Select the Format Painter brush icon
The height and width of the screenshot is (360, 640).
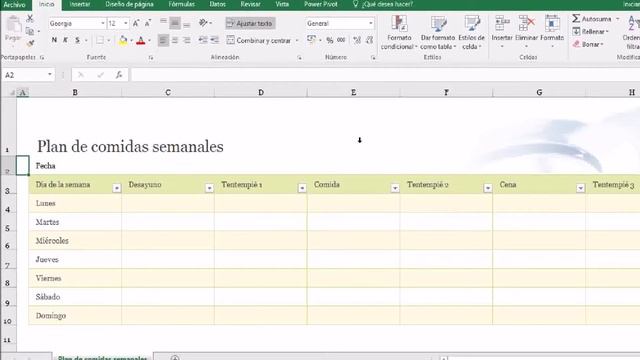click(30, 43)
